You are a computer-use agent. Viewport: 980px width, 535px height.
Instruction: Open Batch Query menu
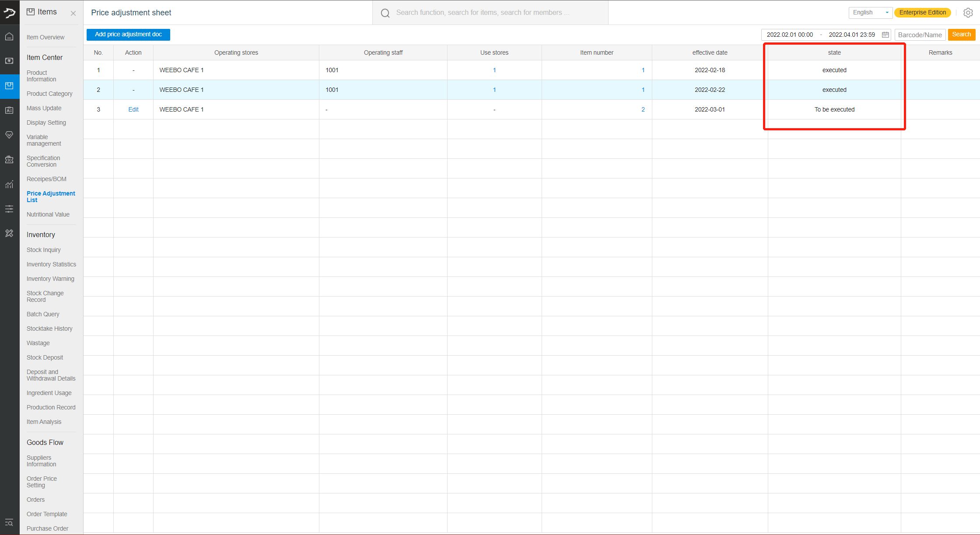[43, 314]
